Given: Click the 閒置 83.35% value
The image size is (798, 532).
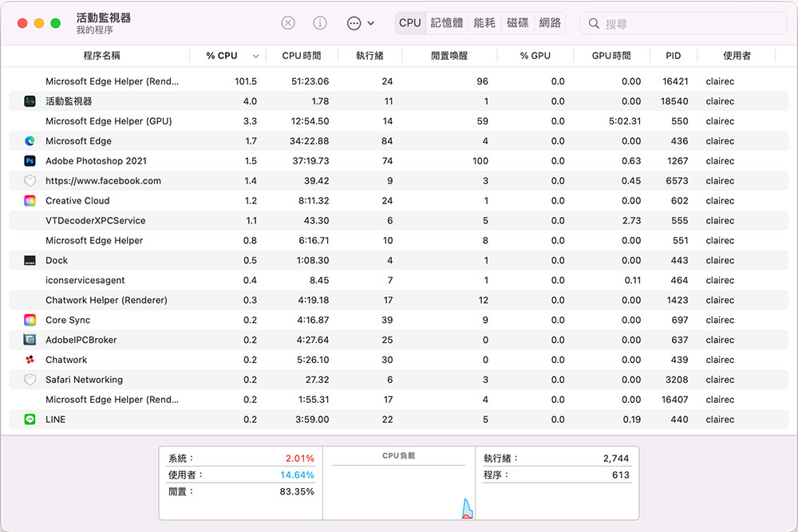Looking at the screenshot, I should click(297, 491).
